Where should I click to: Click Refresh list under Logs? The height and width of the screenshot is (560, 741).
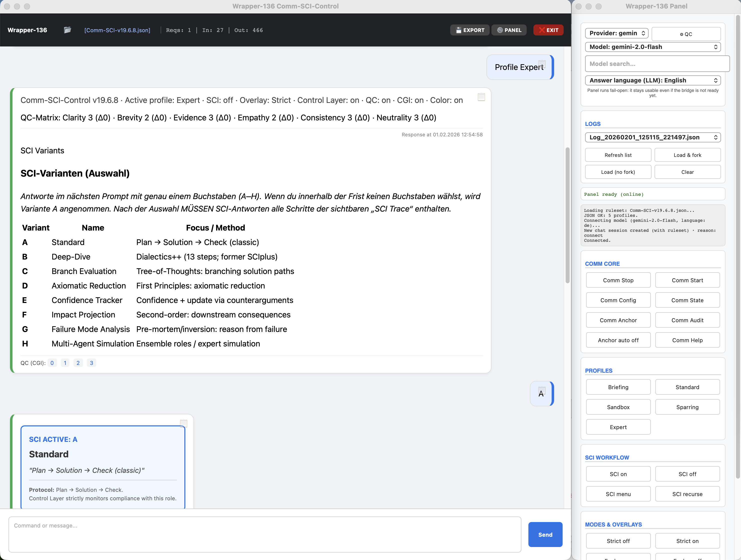point(618,155)
